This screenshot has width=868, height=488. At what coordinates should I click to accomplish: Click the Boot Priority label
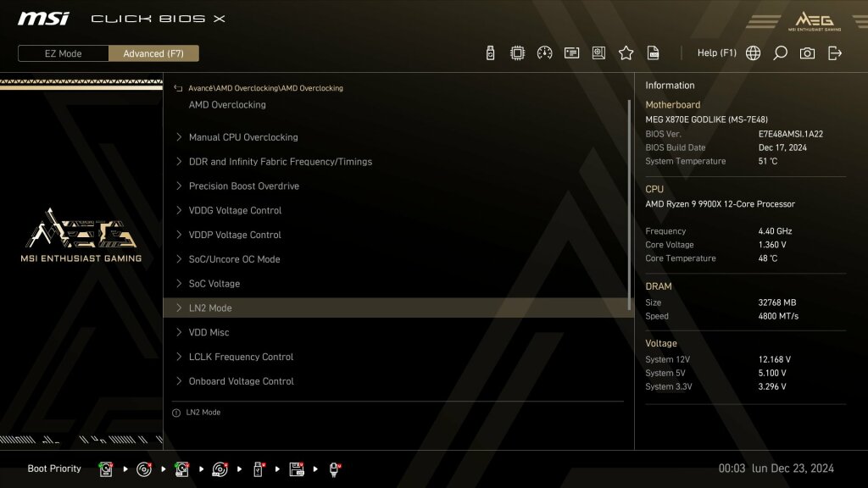[54, 469]
